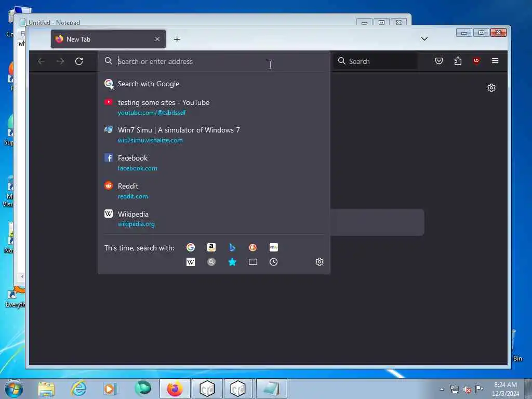
Task: Select the New Tab tab
Action: pos(108,39)
